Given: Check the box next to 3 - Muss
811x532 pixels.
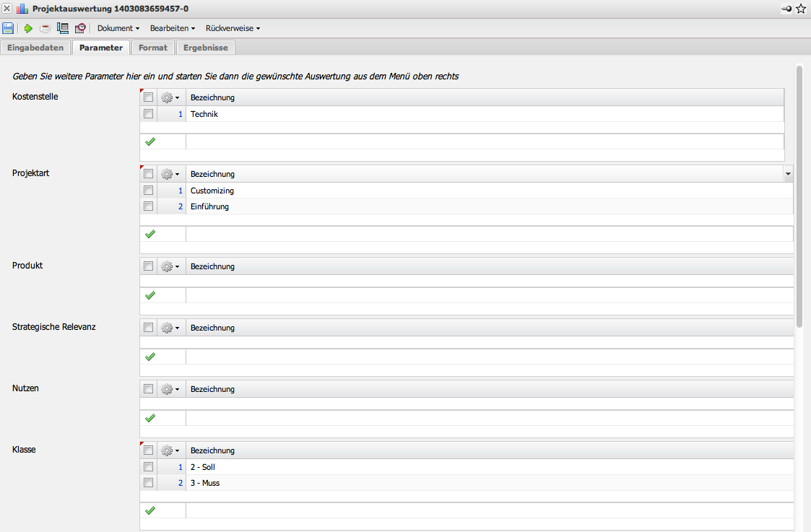Looking at the screenshot, I should point(148,483).
